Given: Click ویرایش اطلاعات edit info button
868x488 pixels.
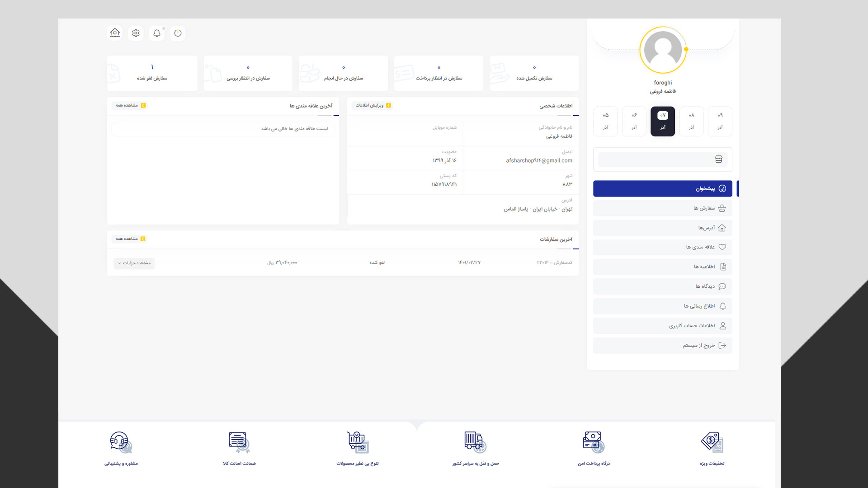Looking at the screenshot, I should 373,105.
